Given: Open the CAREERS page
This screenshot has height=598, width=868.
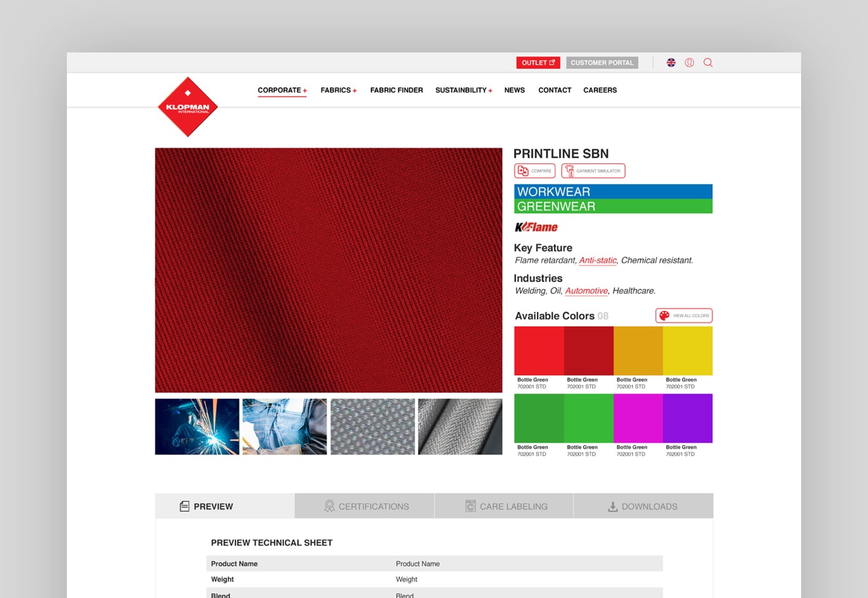Looking at the screenshot, I should pos(600,90).
